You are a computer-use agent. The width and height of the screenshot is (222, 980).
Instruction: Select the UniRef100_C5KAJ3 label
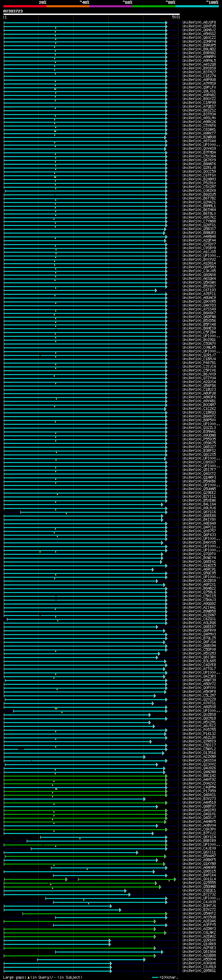point(199,600)
